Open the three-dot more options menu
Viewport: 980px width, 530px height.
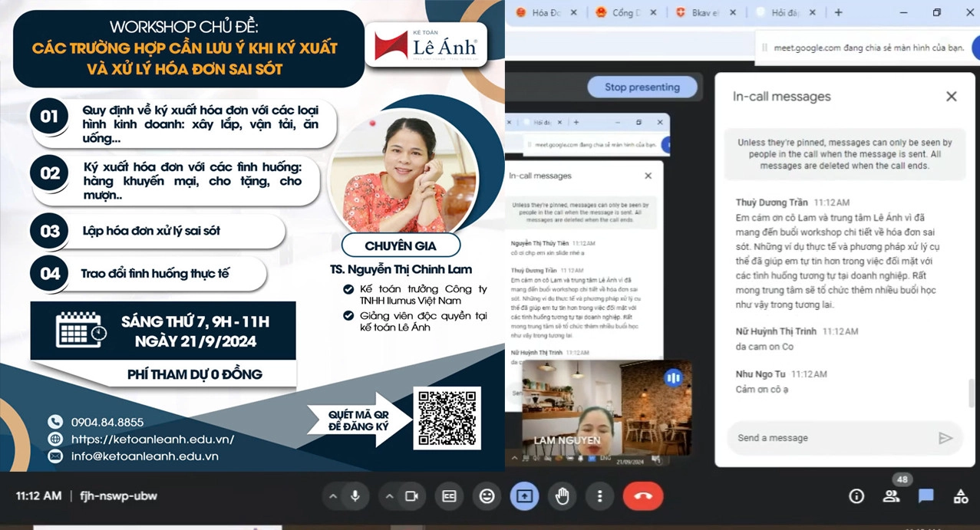point(600,496)
